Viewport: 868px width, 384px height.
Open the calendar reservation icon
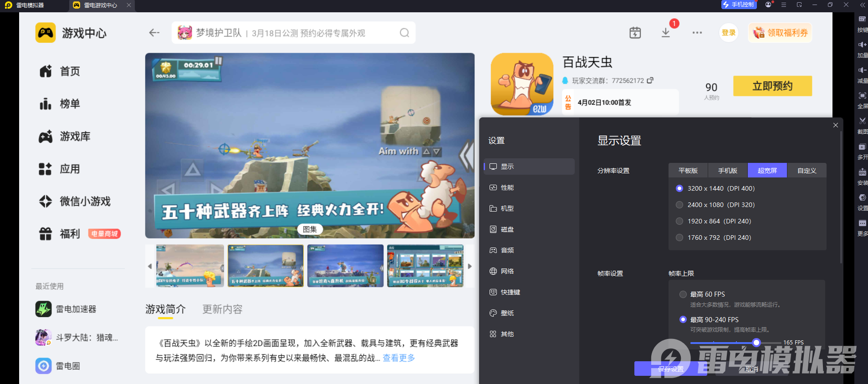(x=635, y=33)
